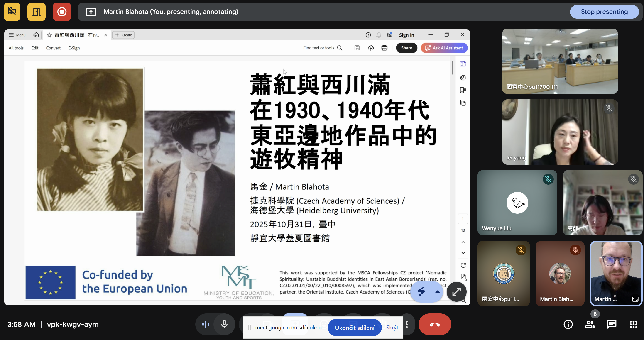Viewport: 644px width, 340px height.
Task: Open the All tools menu
Action: [x=16, y=48]
